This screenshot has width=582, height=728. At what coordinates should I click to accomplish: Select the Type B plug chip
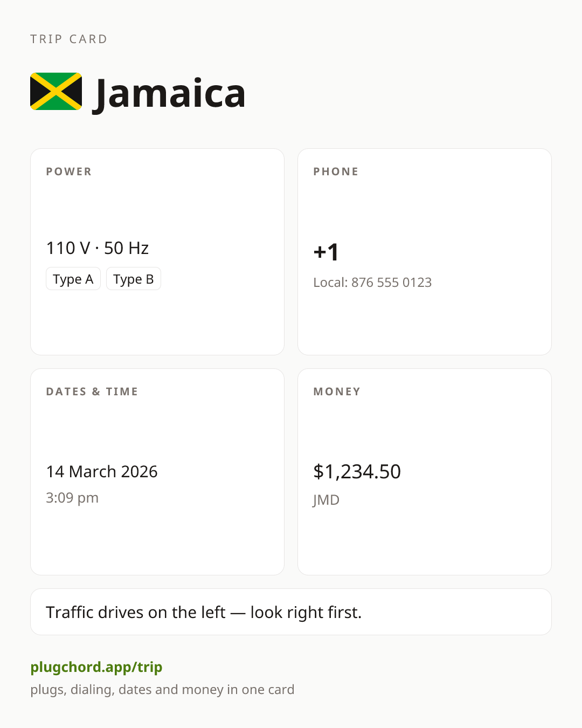(134, 279)
